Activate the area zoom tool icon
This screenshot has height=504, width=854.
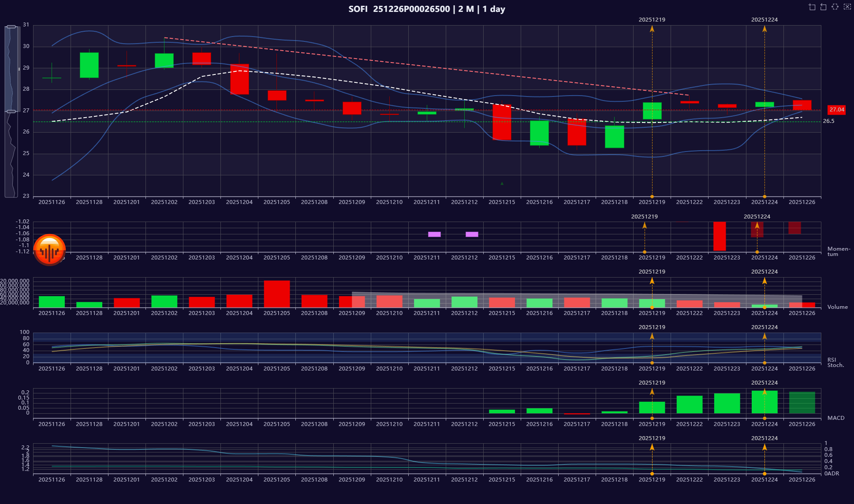[x=812, y=7]
